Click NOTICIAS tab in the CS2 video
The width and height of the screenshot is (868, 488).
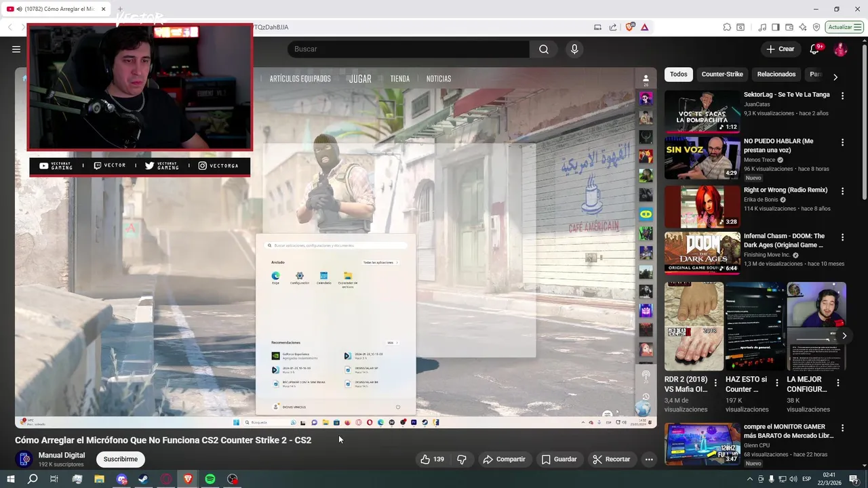439,79
